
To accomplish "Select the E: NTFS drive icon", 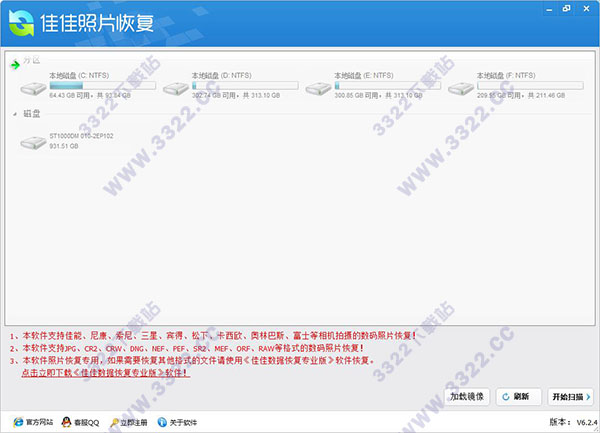I will coord(318,89).
